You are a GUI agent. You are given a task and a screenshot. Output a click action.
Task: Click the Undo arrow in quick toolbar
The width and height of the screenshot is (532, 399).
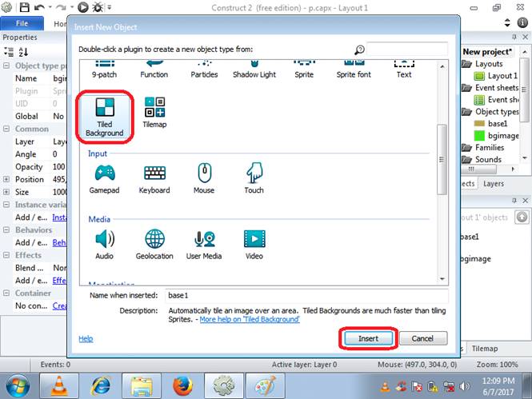[39, 7]
